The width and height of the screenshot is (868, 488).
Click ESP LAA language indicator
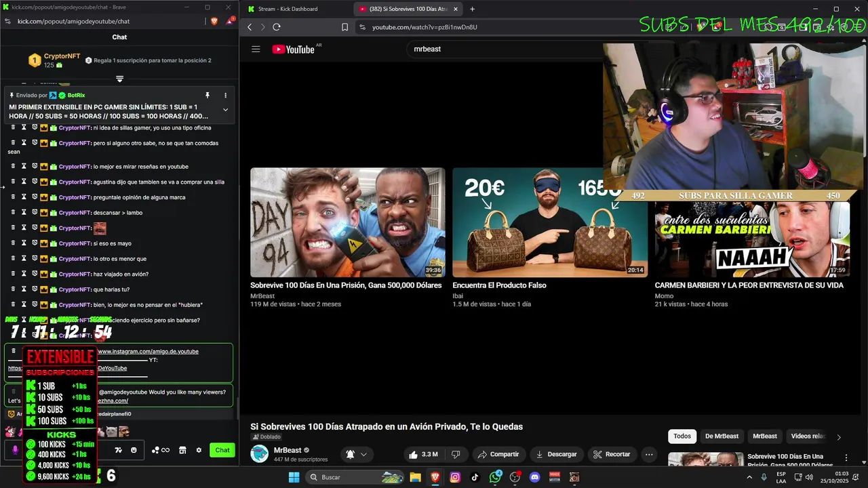click(x=781, y=477)
